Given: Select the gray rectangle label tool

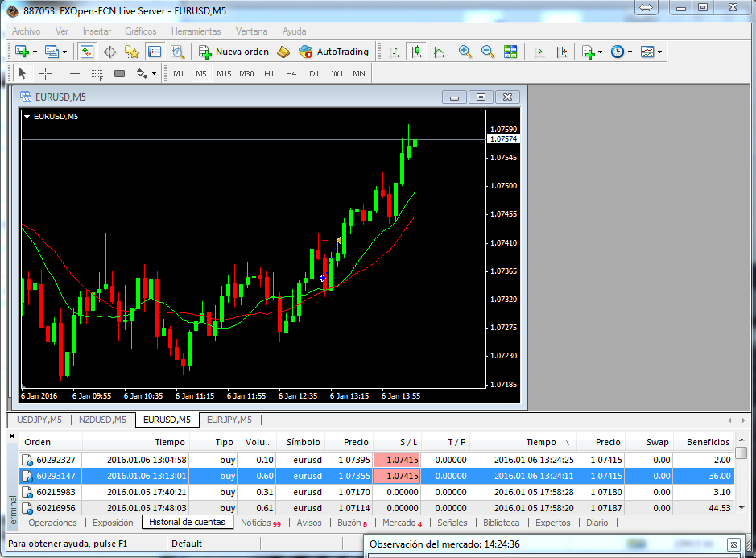Looking at the screenshot, I should 120,74.
